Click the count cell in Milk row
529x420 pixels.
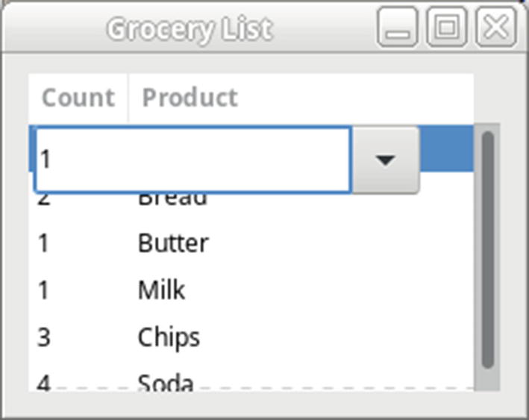tap(43, 289)
